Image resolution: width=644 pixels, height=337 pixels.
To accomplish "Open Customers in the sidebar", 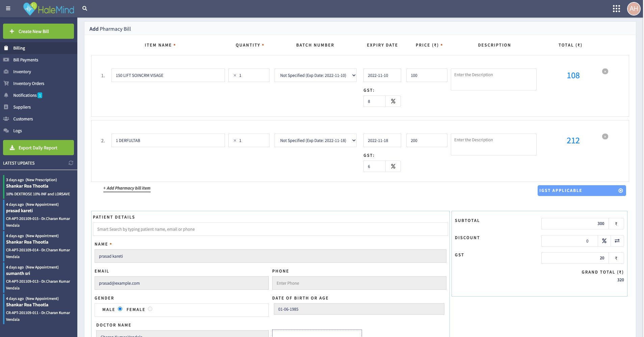I will point(38,119).
